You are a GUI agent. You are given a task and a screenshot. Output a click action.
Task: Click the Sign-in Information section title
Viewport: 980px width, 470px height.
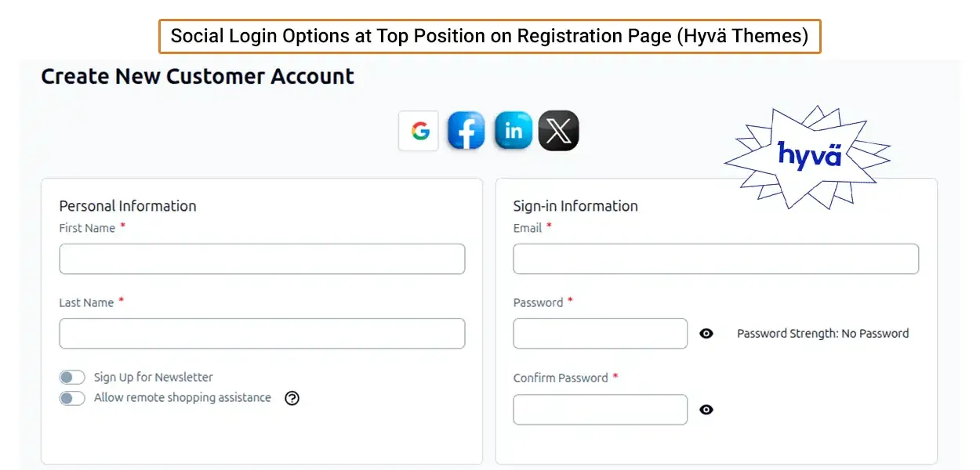click(x=575, y=206)
